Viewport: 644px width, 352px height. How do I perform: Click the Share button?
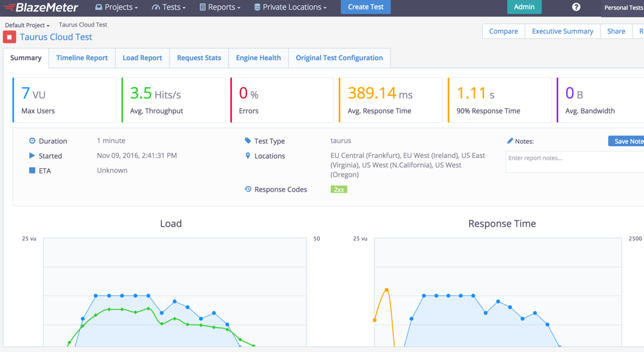(x=616, y=31)
